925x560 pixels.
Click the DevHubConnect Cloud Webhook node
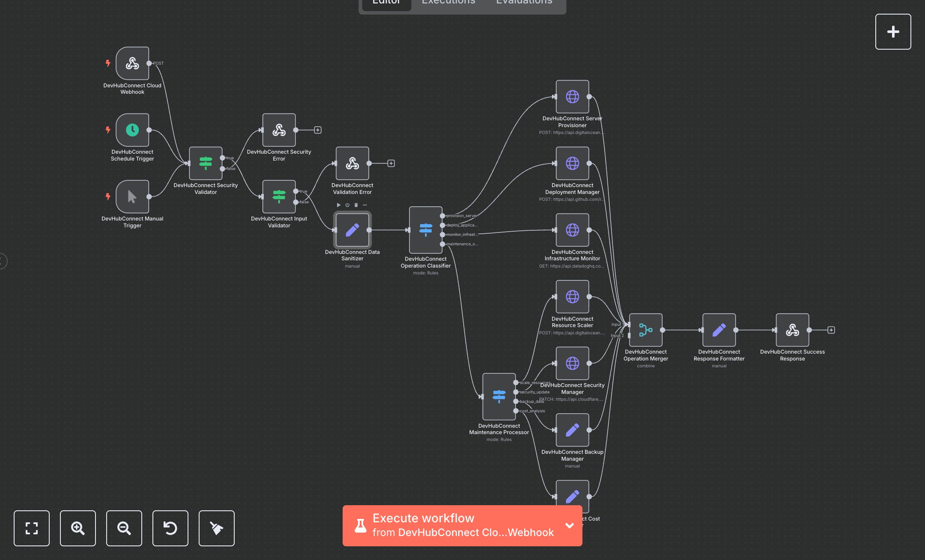[132, 63]
